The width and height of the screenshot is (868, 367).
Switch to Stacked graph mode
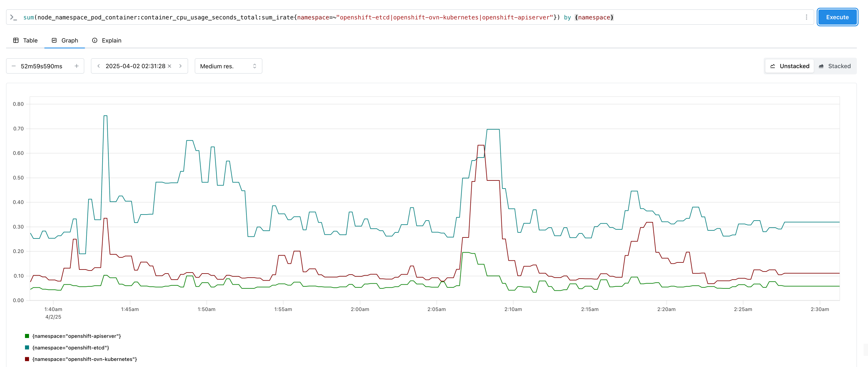pos(835,66)
